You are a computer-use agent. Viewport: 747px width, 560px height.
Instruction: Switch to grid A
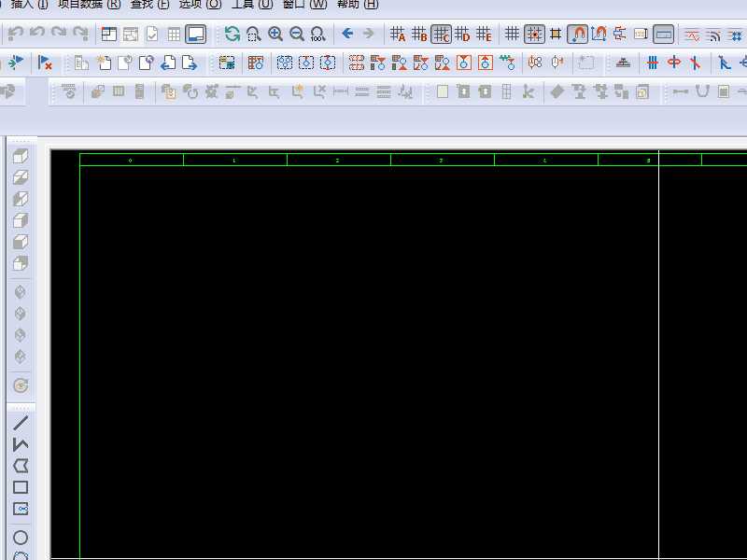point(398,35)
